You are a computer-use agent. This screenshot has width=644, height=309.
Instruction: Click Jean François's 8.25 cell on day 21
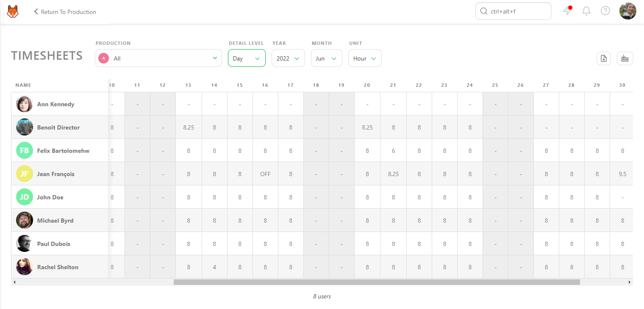pos(393,174)
